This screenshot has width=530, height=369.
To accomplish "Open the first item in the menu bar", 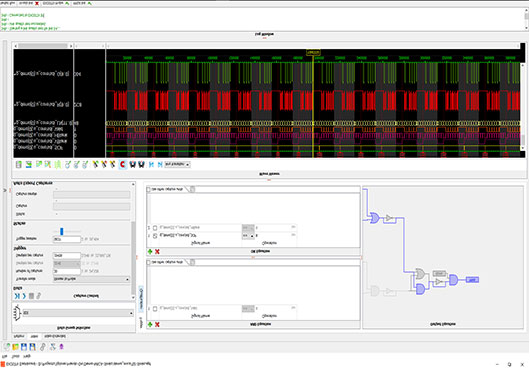I will 4,356.
